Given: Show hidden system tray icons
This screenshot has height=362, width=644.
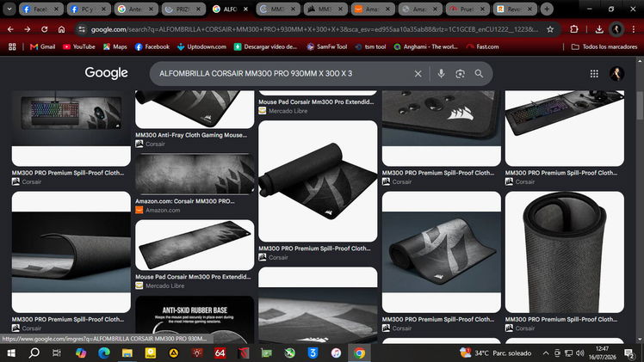Looking at the screenshot, I should pos(546,353).
